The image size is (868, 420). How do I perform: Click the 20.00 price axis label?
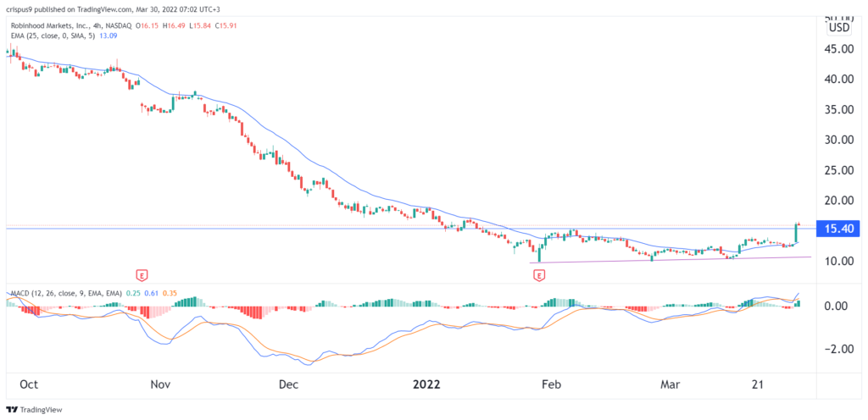(x=841, y=202)
